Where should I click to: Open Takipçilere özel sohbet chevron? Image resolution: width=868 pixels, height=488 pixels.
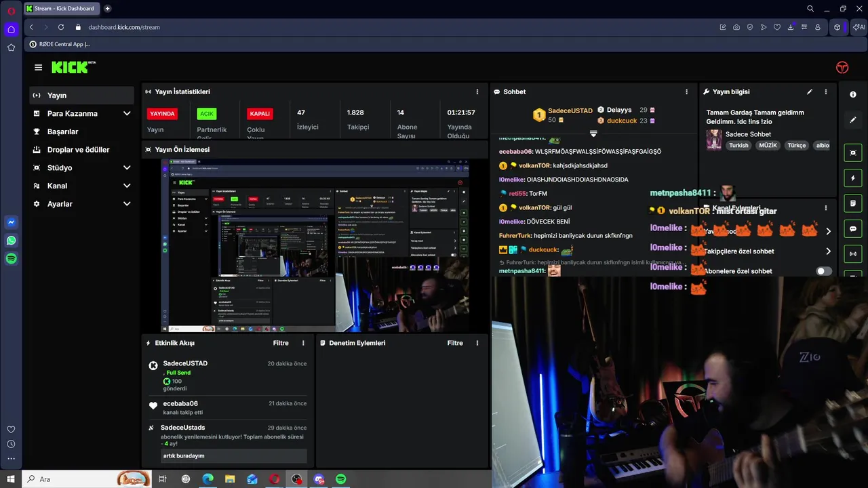click(828, 251)
